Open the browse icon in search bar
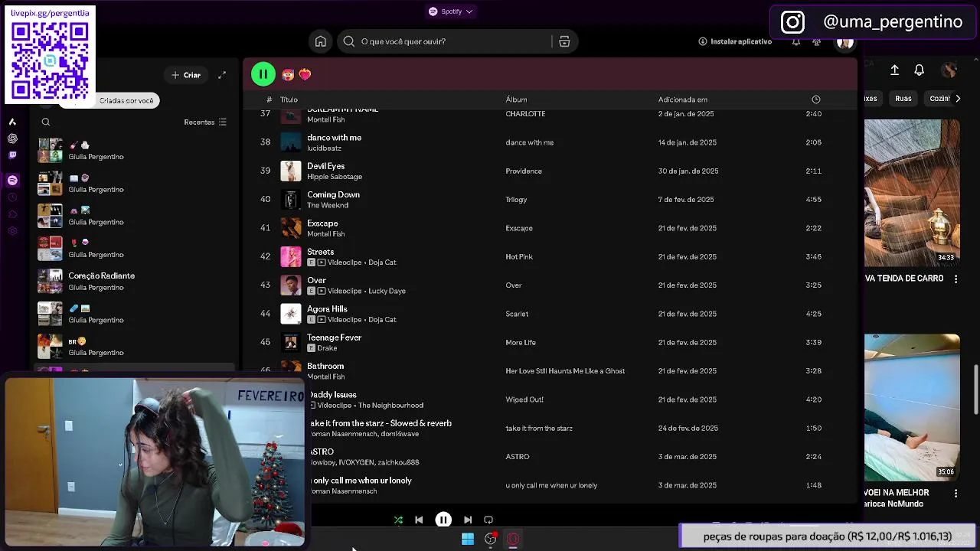The image size is (980, 551). click(564, 41)
